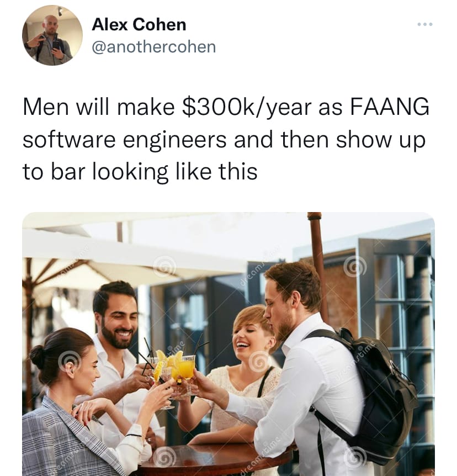Click the $300k/year text in the tweet

click(246, 107)
